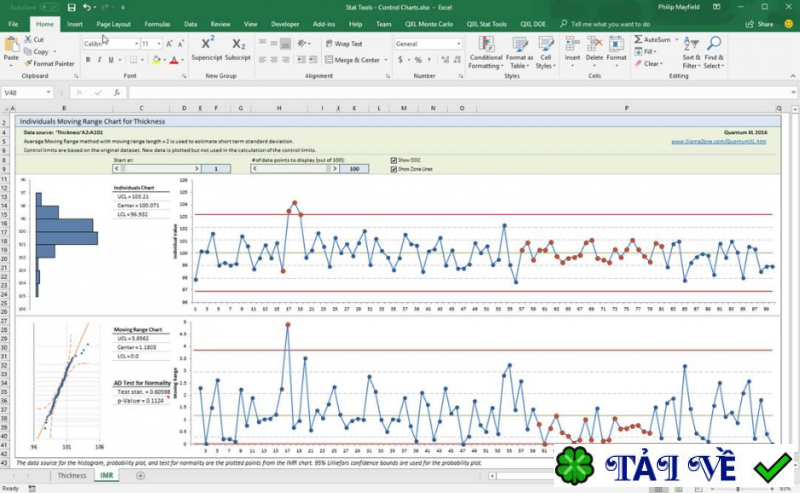The width and height of the screenshot is (800, 493).
Task: Click the Wrap Text icon
Action: pos(329,44)
